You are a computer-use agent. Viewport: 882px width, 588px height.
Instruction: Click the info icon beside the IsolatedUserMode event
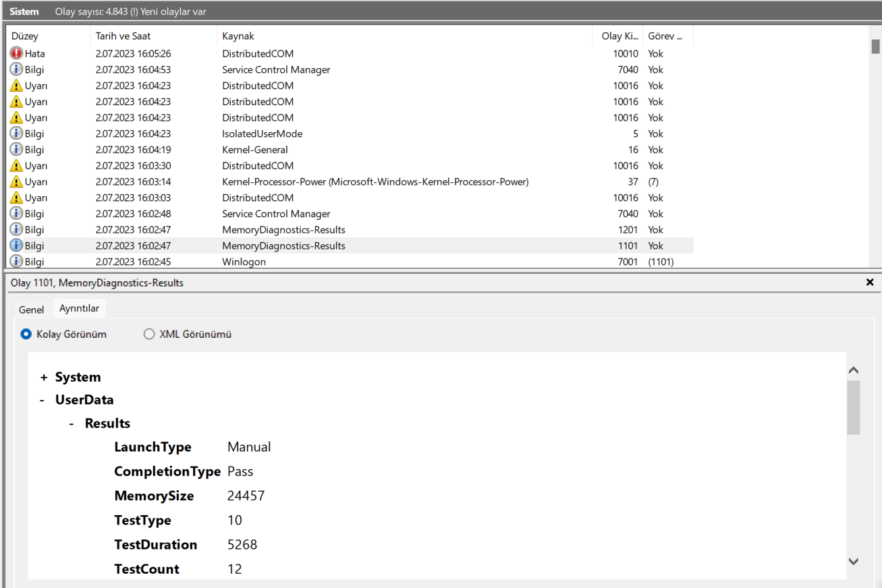click(16, 134)
